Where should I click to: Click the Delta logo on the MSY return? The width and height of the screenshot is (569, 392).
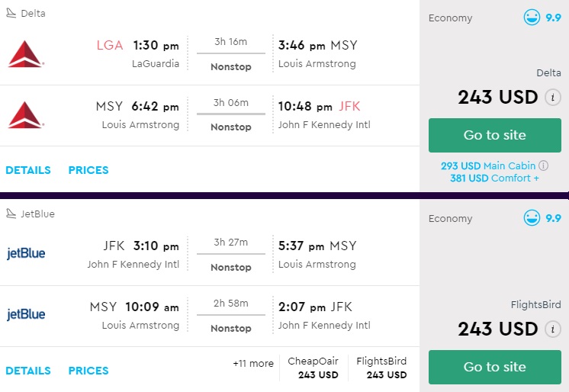(x=26, y=115)
